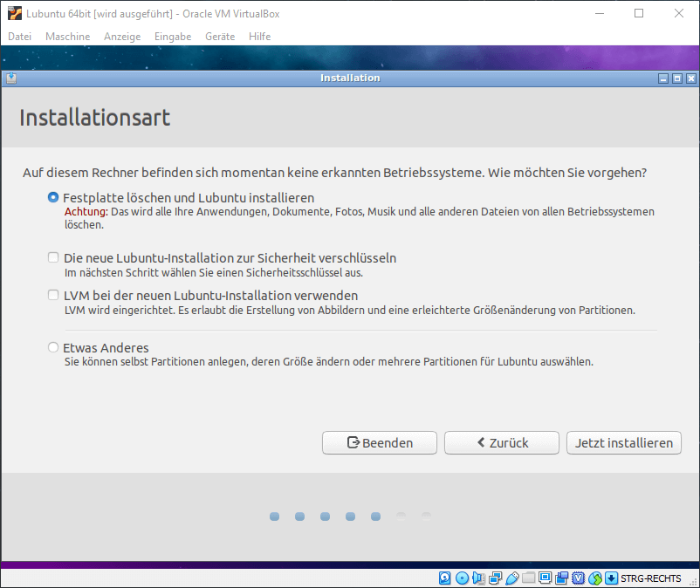The image size is (700, 588).
Task: Click the CPU virtualization status icon
Action: 578,578
